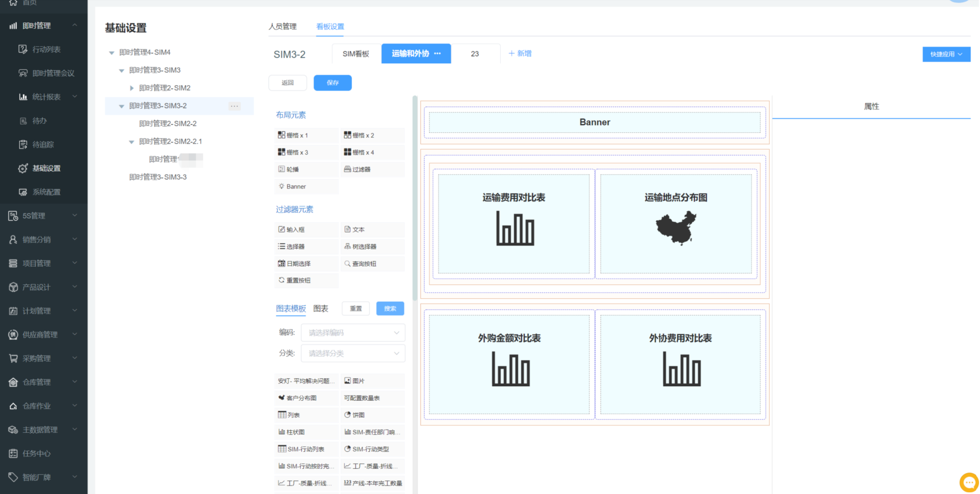Screen dimensions: 980x494
Task: Open the 快捷应用 dropdown button
Action: pyautogui.click(x=946, y=54)
